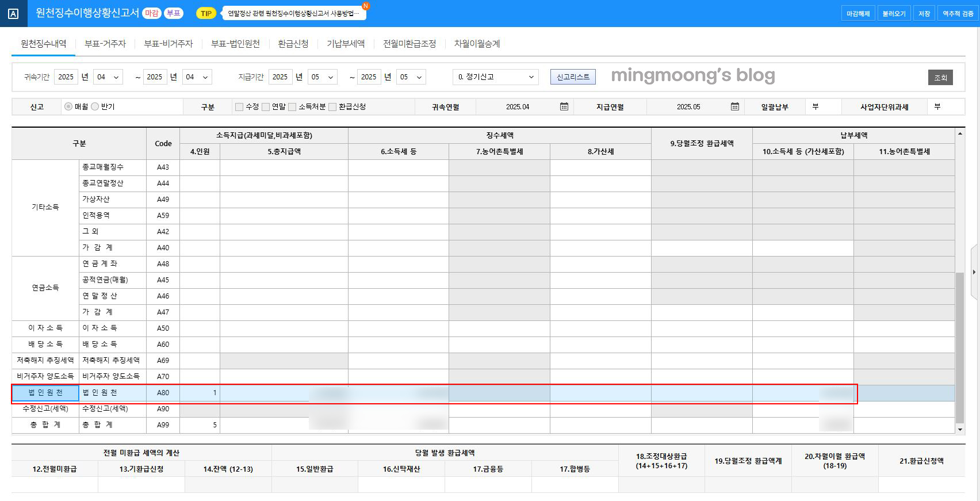The width and height of the screenshot is (980, 501).
Task: Select the 반기 radio button
Action: pyautogui.click(x=95, y=106)
